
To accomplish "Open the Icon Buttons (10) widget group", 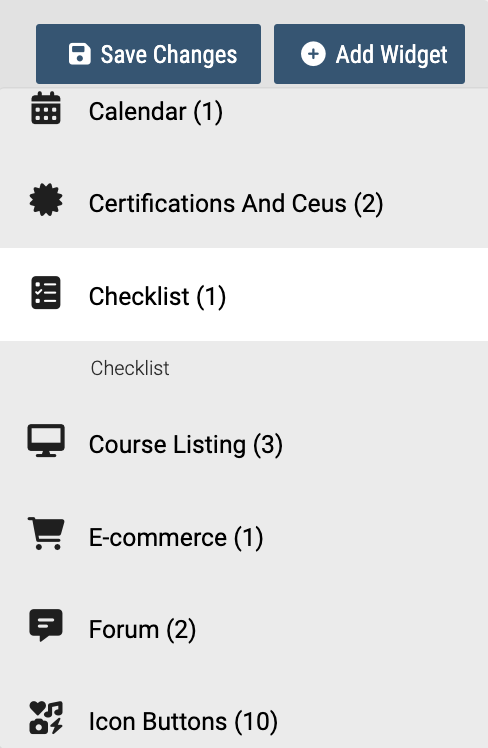I will (244, 721).
